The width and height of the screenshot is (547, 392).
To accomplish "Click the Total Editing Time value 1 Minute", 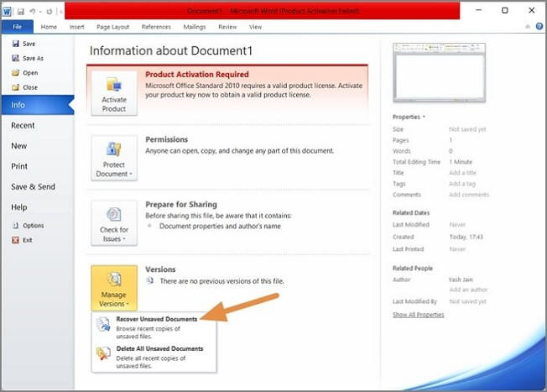I will click(x=461, y=162).
